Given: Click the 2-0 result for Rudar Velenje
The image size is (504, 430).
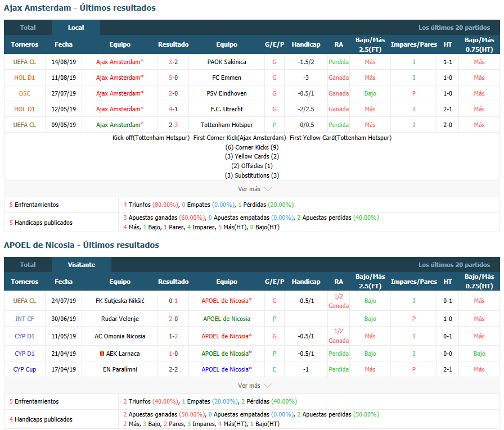Looking at the screenshot, I should pyautogui.click(x=173, y=319).
